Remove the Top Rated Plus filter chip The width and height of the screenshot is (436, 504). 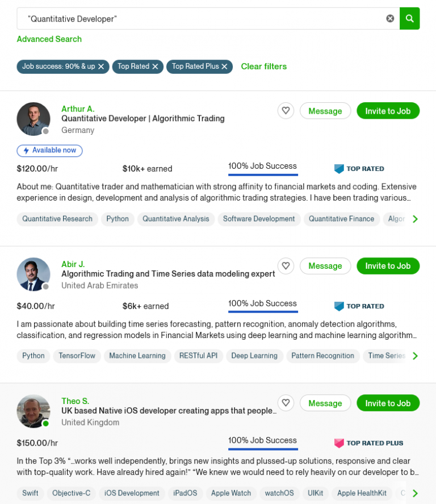224,66
